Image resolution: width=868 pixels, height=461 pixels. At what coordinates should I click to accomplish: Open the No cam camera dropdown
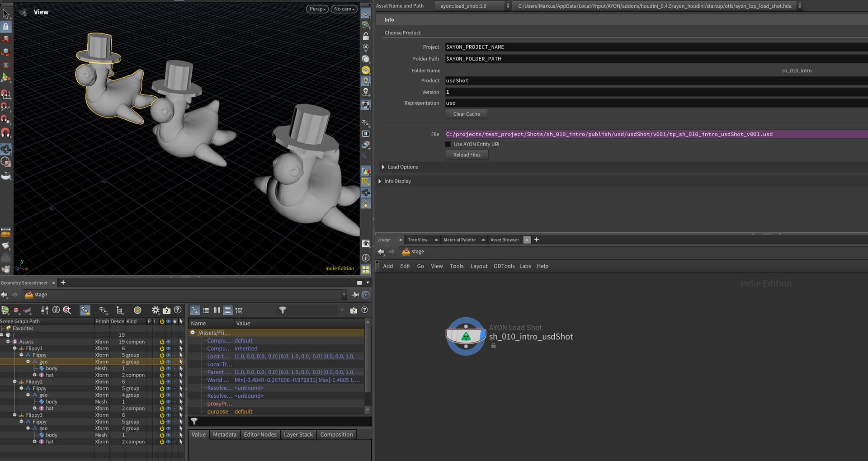(344, 9)
